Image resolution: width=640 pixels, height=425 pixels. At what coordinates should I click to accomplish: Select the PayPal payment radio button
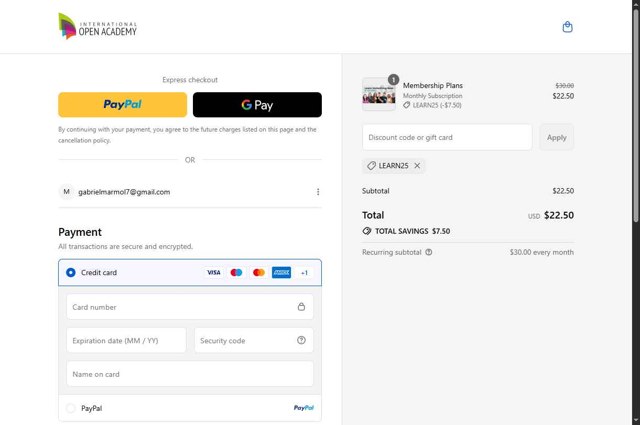click(71, 408)
